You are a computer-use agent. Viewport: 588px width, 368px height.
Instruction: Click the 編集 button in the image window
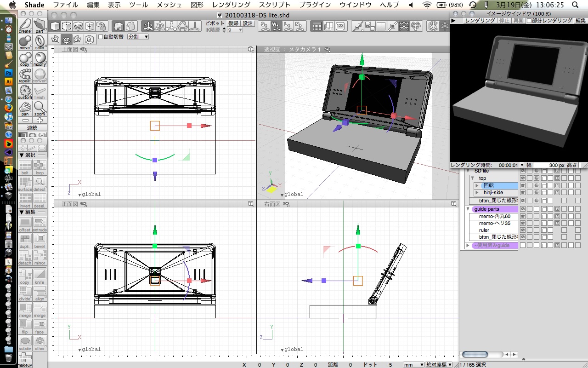click(x=581, y=20)
